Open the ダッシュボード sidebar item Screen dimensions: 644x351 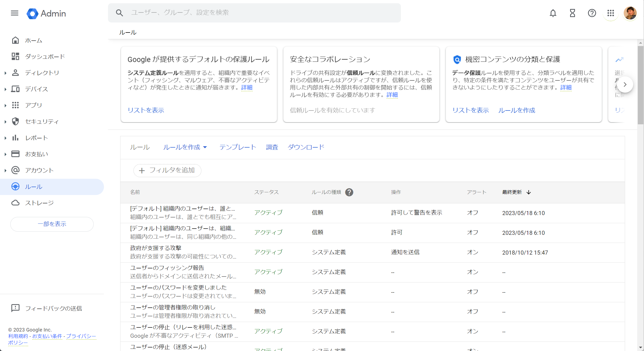tap(45, 57)
